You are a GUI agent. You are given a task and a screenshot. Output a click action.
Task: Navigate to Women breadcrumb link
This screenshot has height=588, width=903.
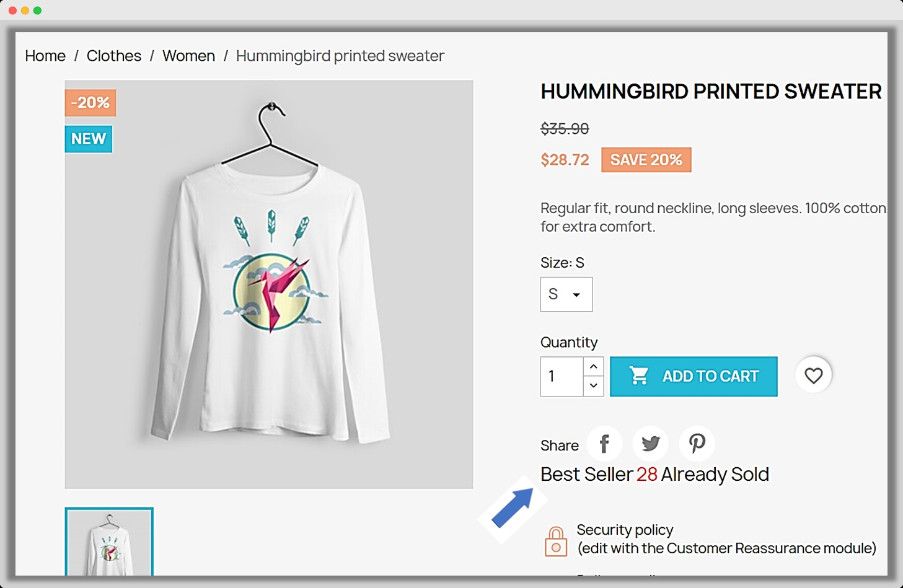point(188,56)
